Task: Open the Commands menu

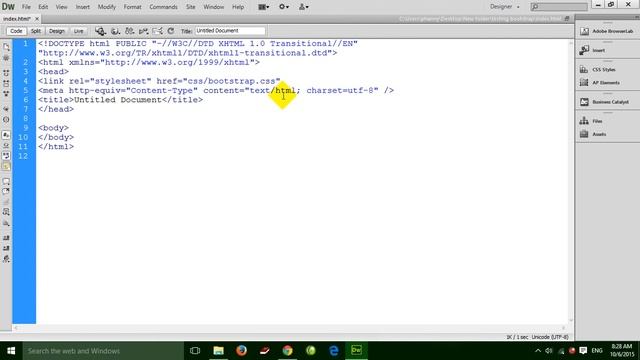Action: click(x=163, y=7)
